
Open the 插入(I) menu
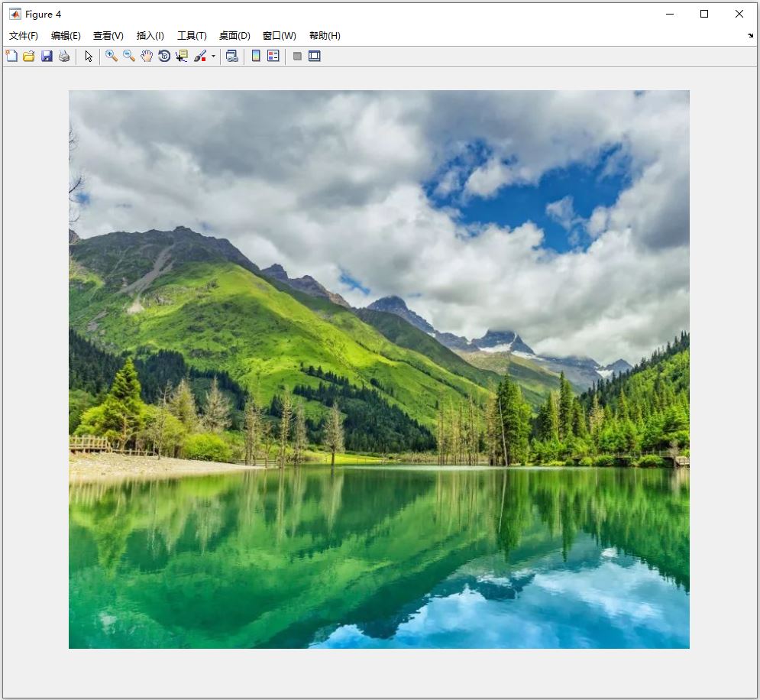coord(150,36)
